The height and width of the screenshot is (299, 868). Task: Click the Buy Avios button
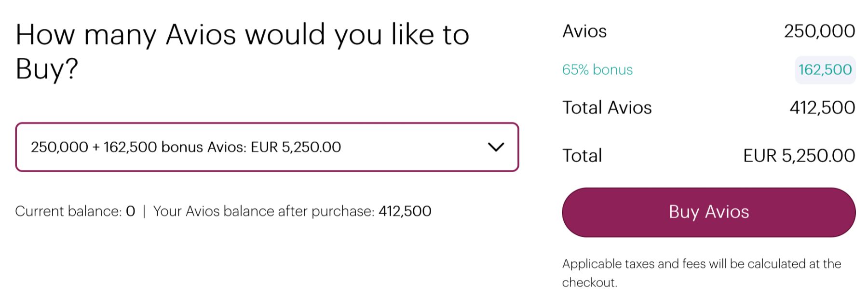pyautogui.click(x=708, y=212)
